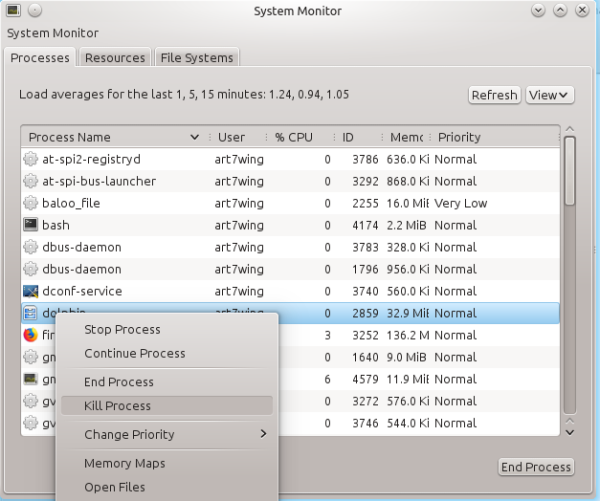The width and height of the screenshot is (600, 501).
Task: Switch to the Resources tab
Action: click(x=115, y=58)
